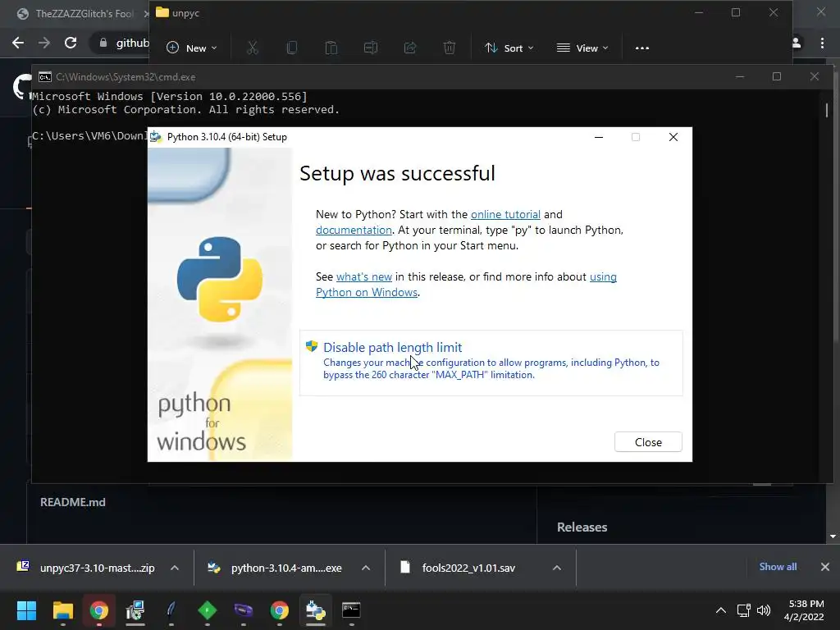
Task: Click the Rename icon in Explorer toolbar
Action: coord(371,48)
